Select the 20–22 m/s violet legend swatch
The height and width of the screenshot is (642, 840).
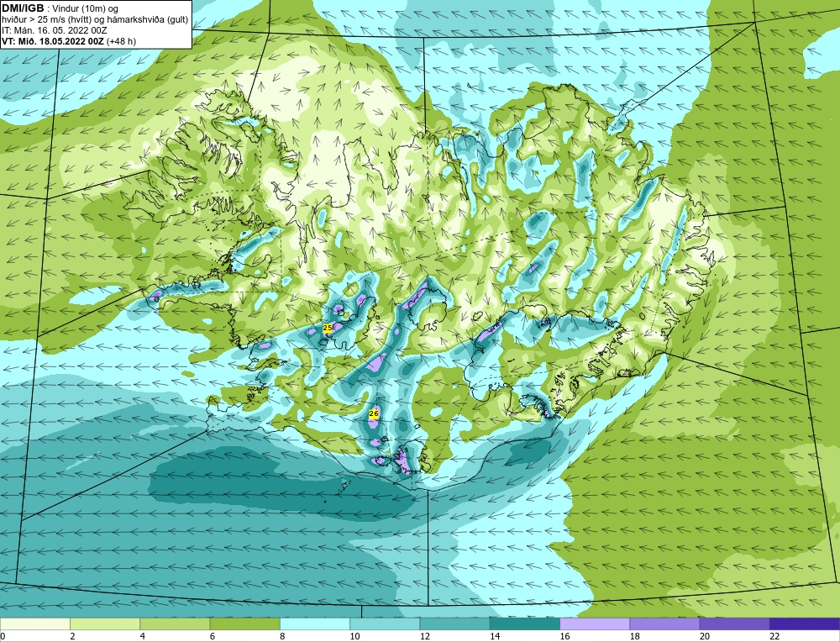(x=734, y=624)
